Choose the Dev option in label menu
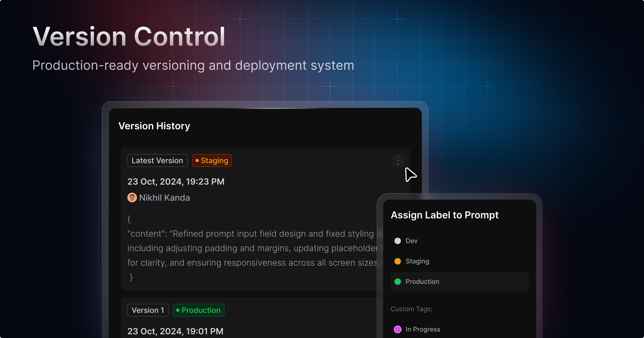Image resolution: width=644 pixels, height=338 pixels. [411, 241]
